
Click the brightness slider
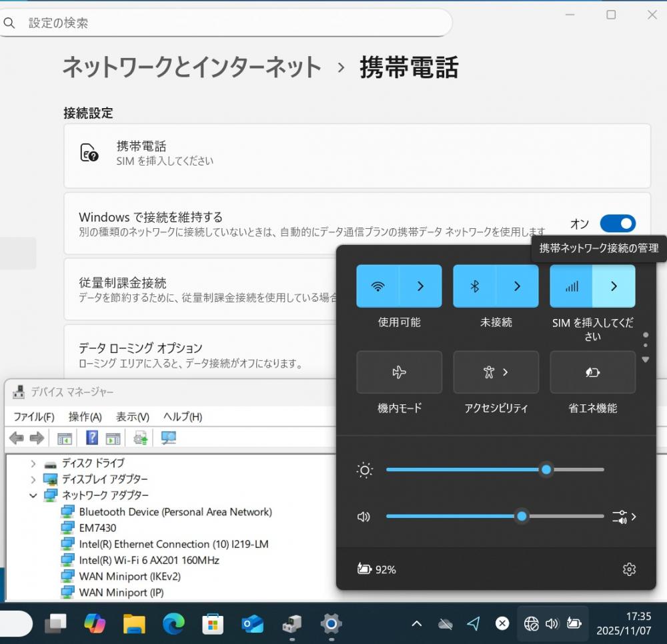(x=494, y=470)
